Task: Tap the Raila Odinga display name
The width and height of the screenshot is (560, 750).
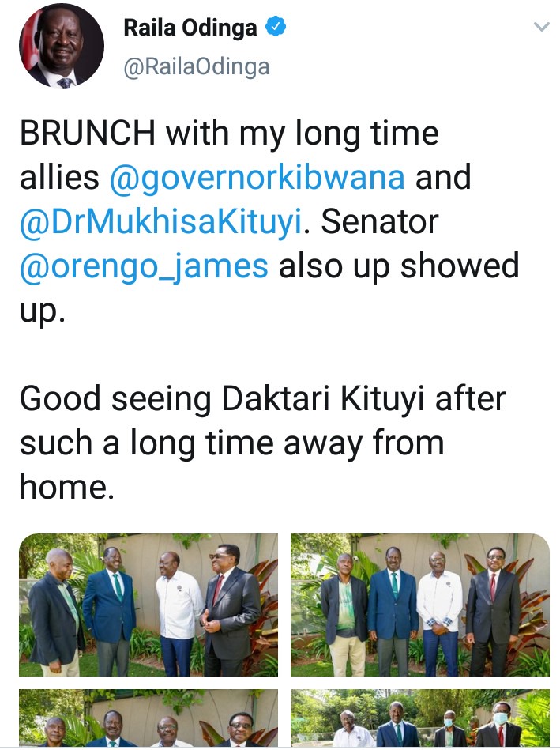Action: click(x=190, y=28)
